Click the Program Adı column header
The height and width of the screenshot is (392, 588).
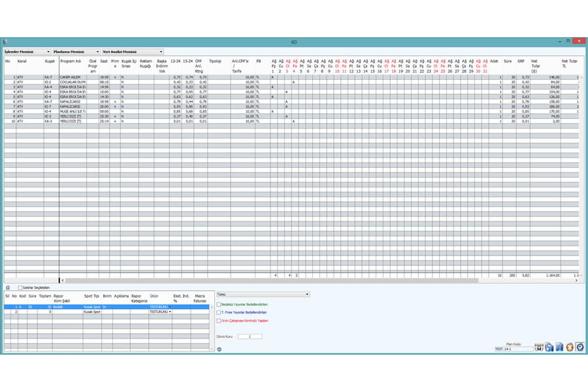[x=71, y=61]
